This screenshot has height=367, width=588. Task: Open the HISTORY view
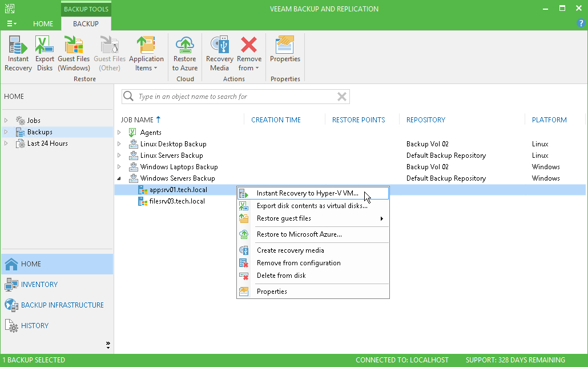pyautogui.click(x=57, y=325)
